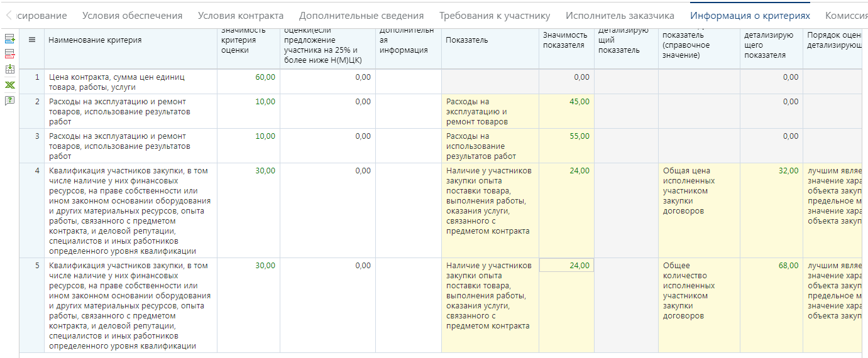
Task: Click the Показатель column header
Action: pyautogui.click(x=467, y=40)
